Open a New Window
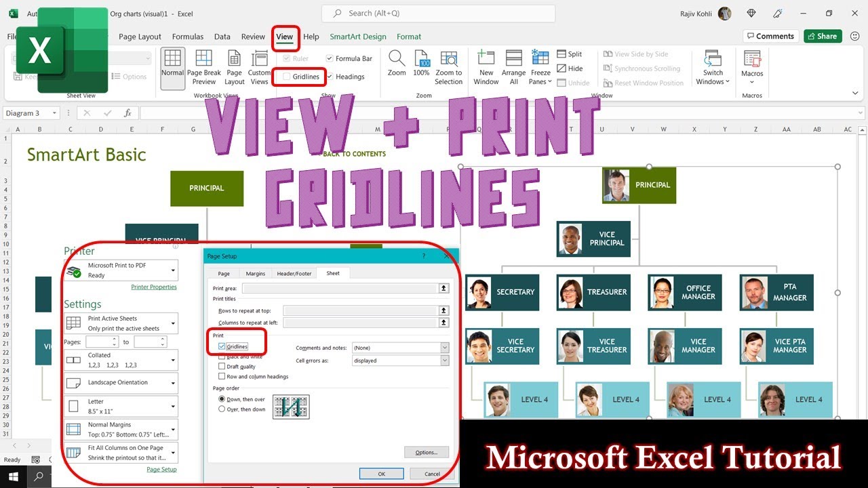 tap(486, 68)
